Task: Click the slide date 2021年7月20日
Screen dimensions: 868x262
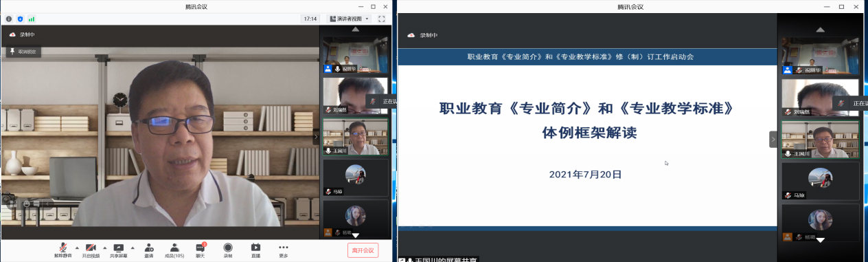Action: [585, 175]
